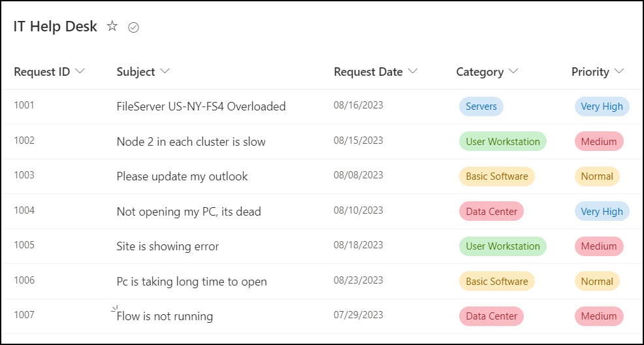Click Data Center pill in row 1007
The image size is (644, 345).
pos(491,316)
